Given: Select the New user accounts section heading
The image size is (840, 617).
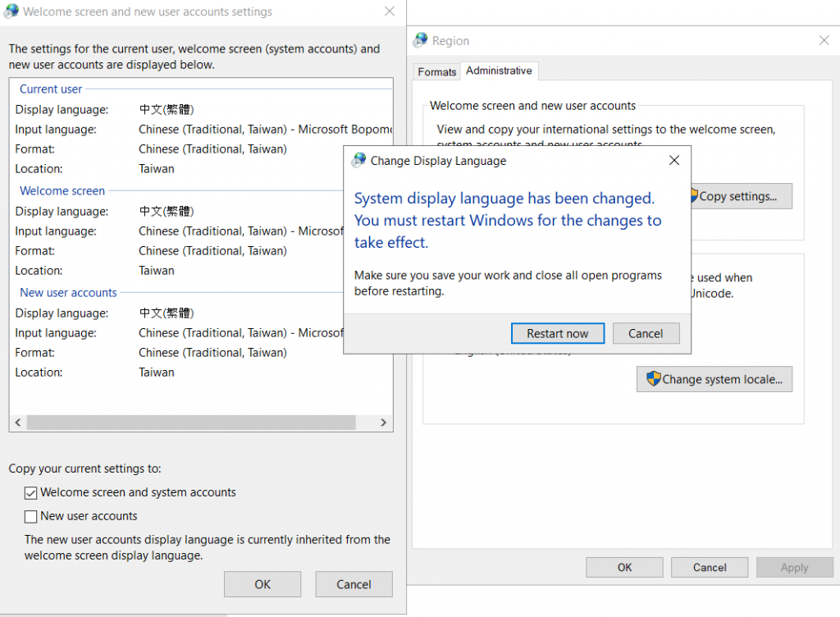Looking at the screenshot, I should 68,292.
